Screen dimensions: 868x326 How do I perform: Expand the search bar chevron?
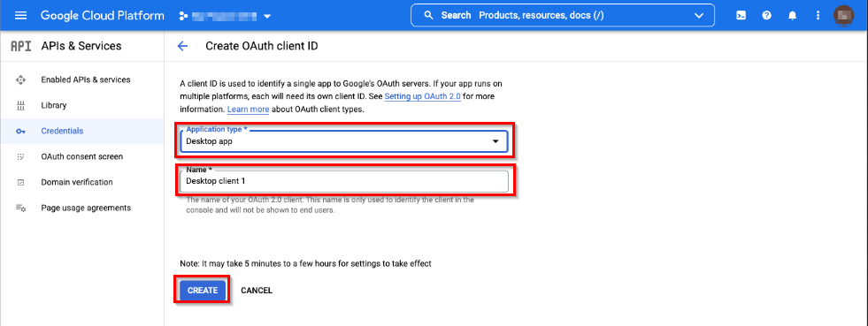pos(699,16)
